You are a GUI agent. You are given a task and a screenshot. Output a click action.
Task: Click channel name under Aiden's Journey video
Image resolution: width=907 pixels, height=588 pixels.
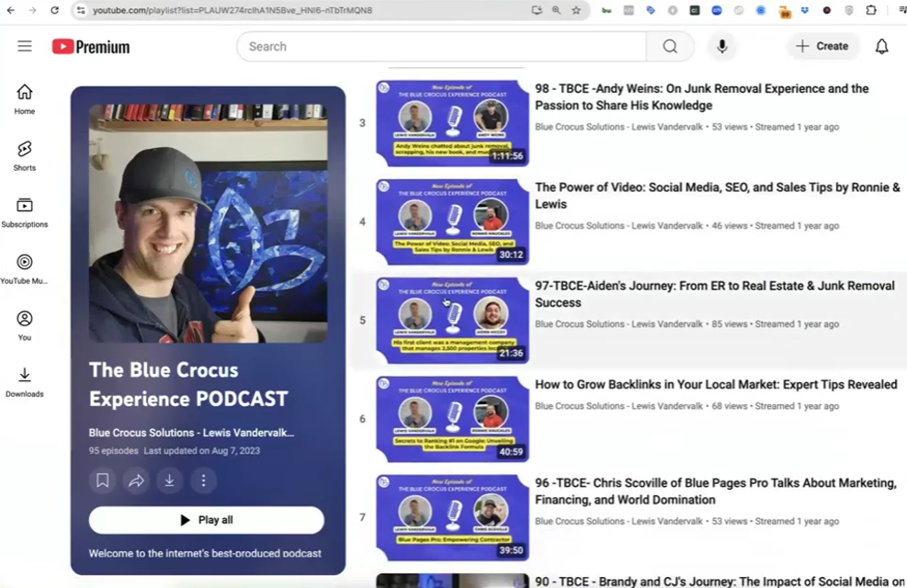tap(619, 323)
